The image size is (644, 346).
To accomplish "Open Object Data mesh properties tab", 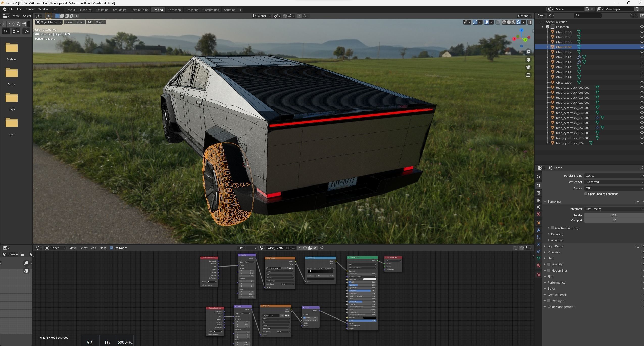I will click(538, 258).
